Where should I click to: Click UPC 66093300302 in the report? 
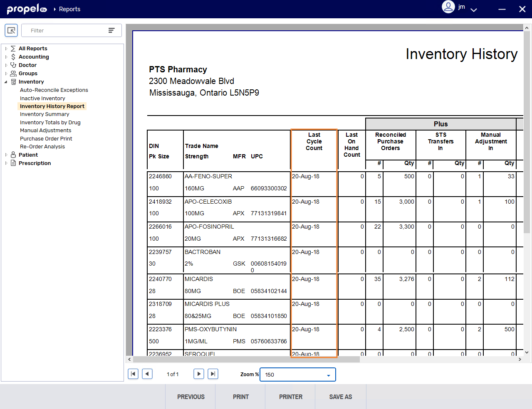click(x=269, y=188)
